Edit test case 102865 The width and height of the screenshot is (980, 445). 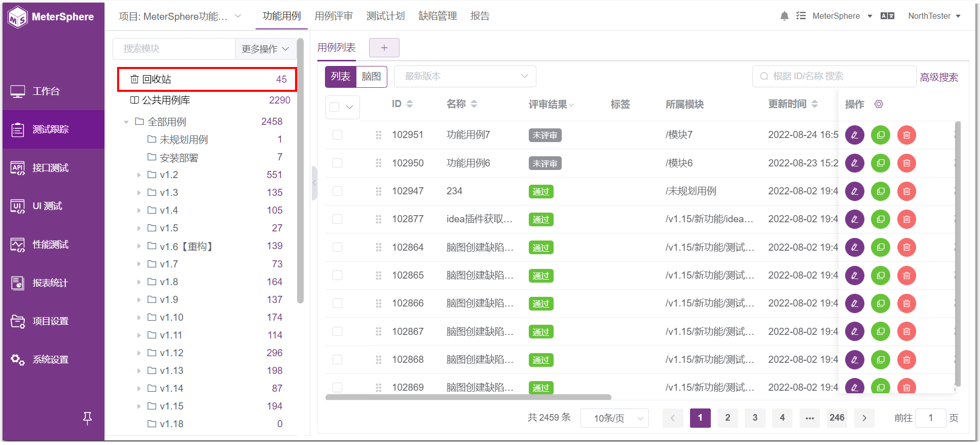point(855,276)
